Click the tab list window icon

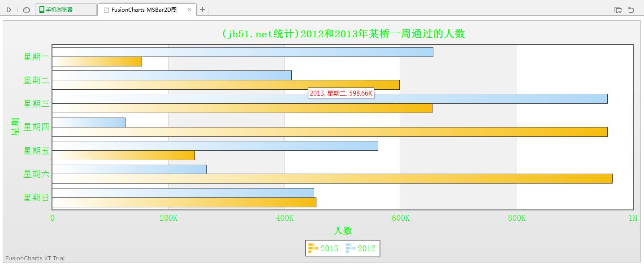point(618,9)
